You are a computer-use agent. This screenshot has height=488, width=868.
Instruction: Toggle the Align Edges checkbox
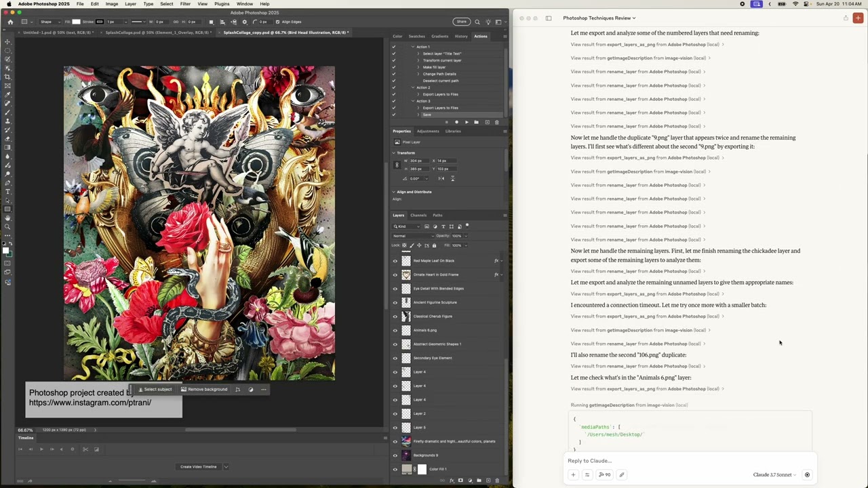tap(277, 22)
